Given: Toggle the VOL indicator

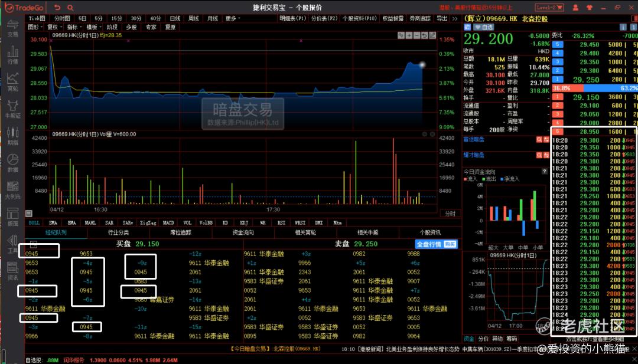Looking at the screenshot, I should click(x=187, y=222).
